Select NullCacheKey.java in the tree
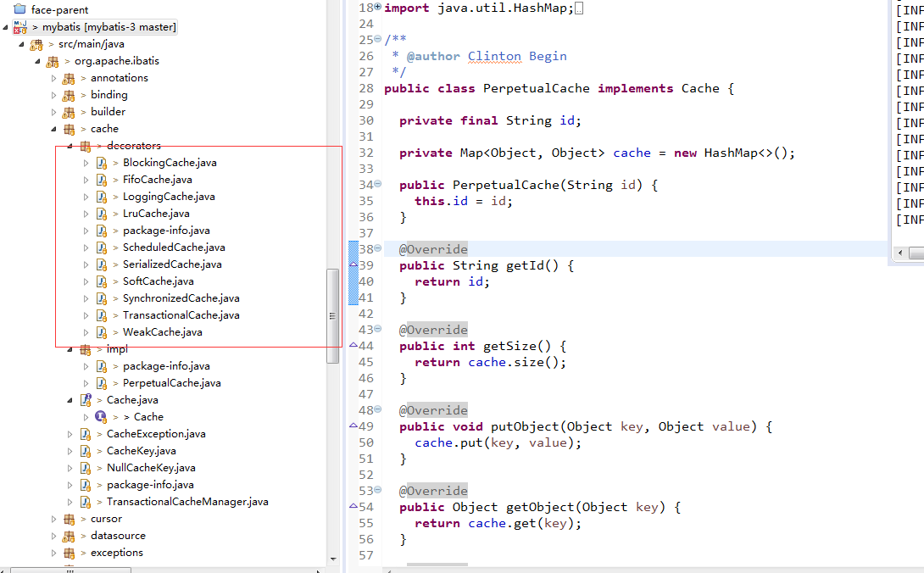The height and width of the screenshot is (573, 924). (151, 469)
